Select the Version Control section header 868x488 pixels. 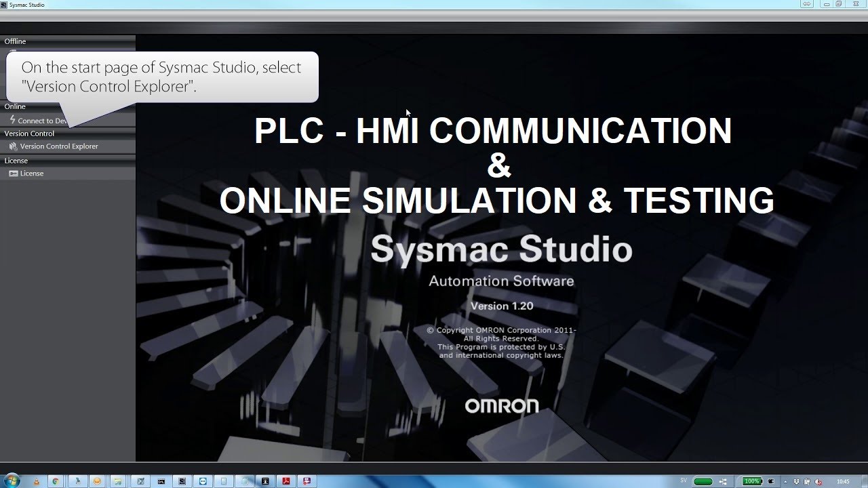(29, 134)
